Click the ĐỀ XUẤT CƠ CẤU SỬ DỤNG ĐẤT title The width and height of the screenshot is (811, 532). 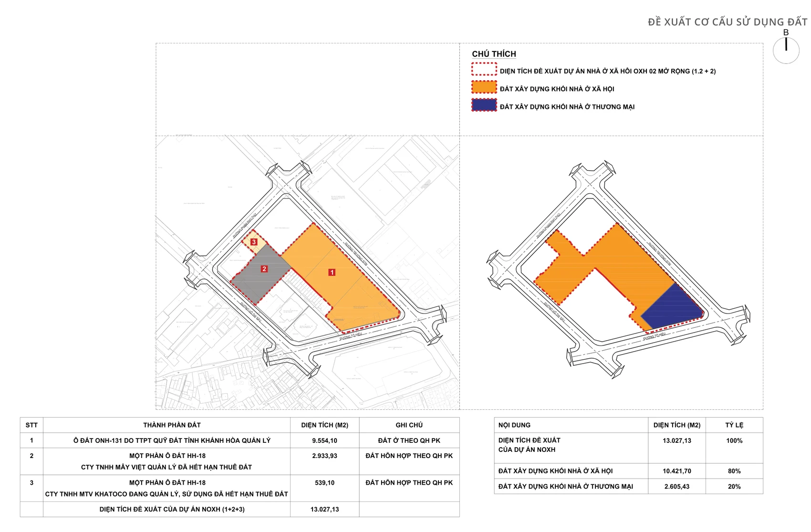point(728,22)
